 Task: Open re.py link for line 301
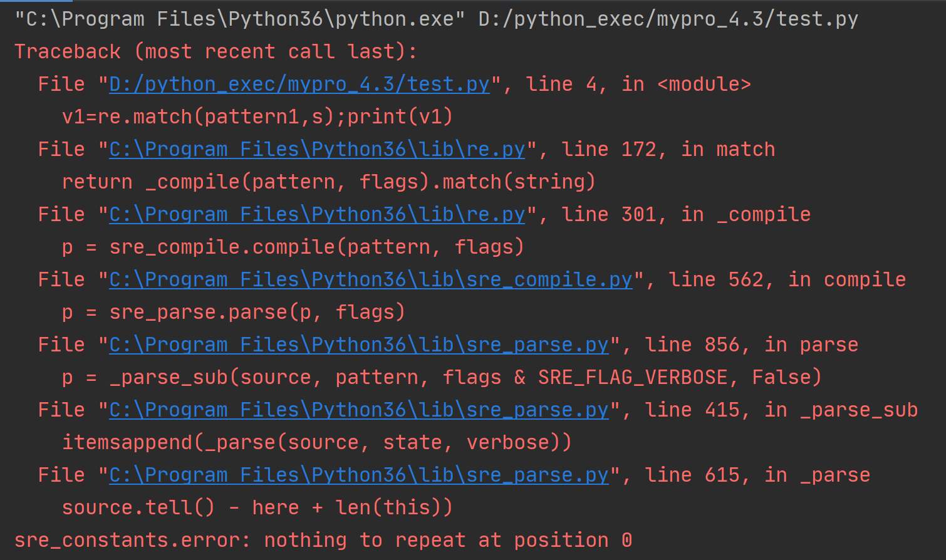[317, 214]
